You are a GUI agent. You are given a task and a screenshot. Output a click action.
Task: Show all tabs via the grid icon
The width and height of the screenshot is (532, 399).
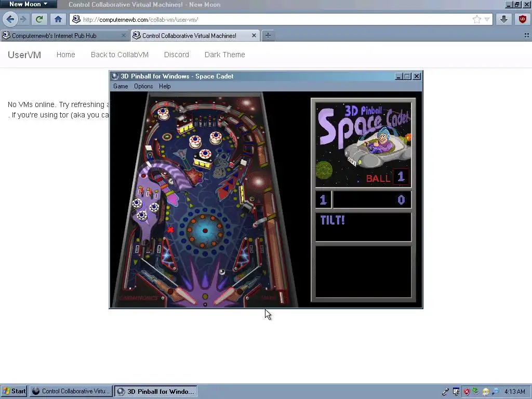tap(527, 35)
